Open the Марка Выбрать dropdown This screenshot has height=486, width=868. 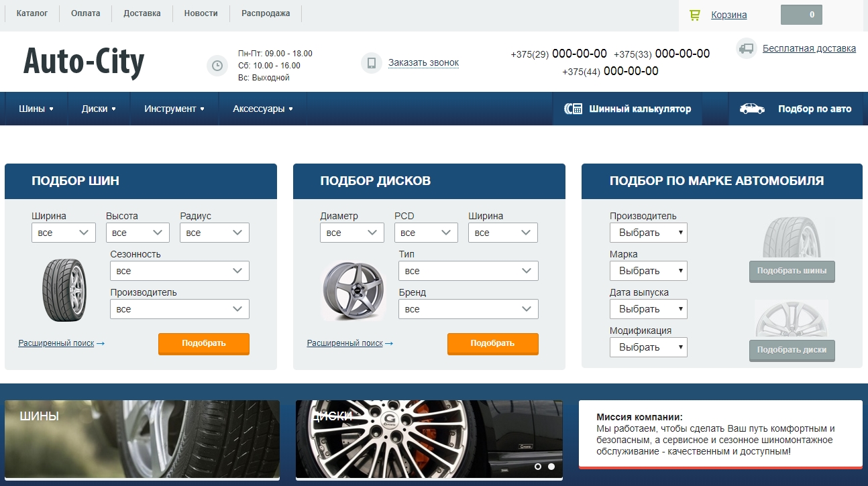pos(649,271)
